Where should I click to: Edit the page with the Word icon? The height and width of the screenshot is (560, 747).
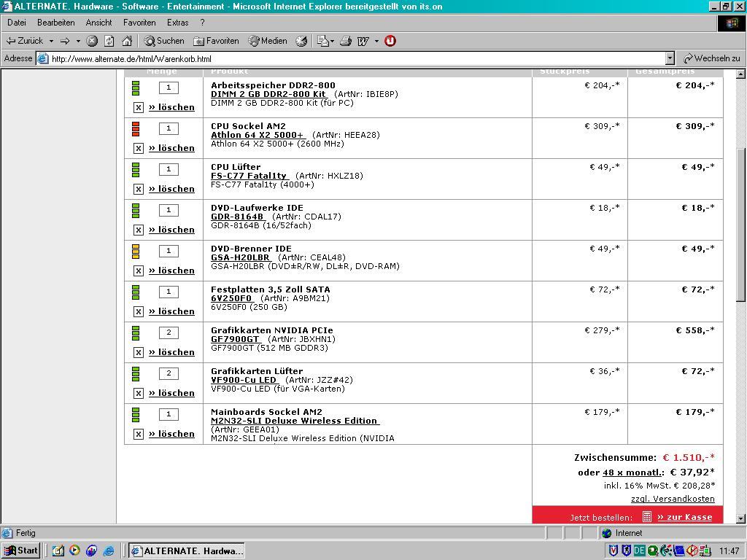[363, 41]
